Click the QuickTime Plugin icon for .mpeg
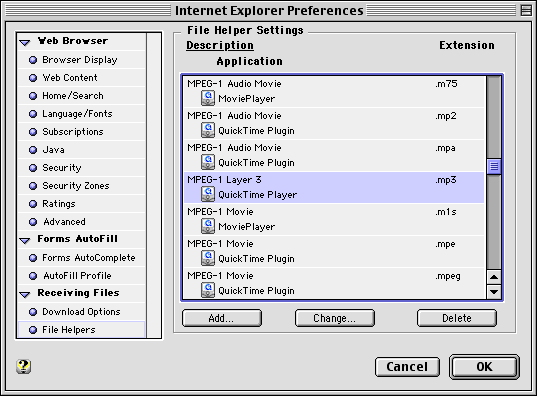This screenshot has height=396, width=537. [x=208, y=290]
